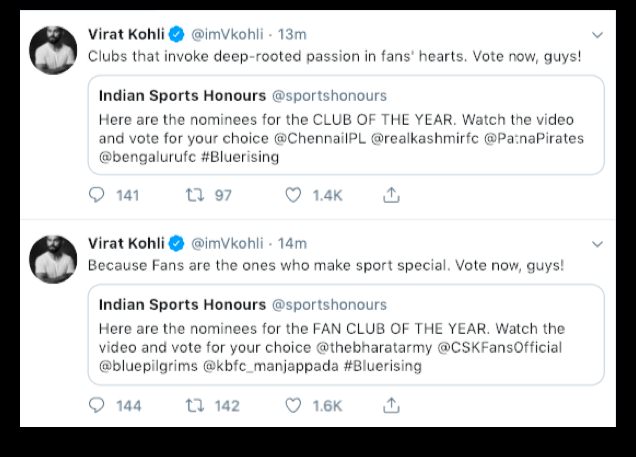Open the quoted CLUB OF THE YEAR tweet
This screenshot has height=457, width=636.
[346, 125]
